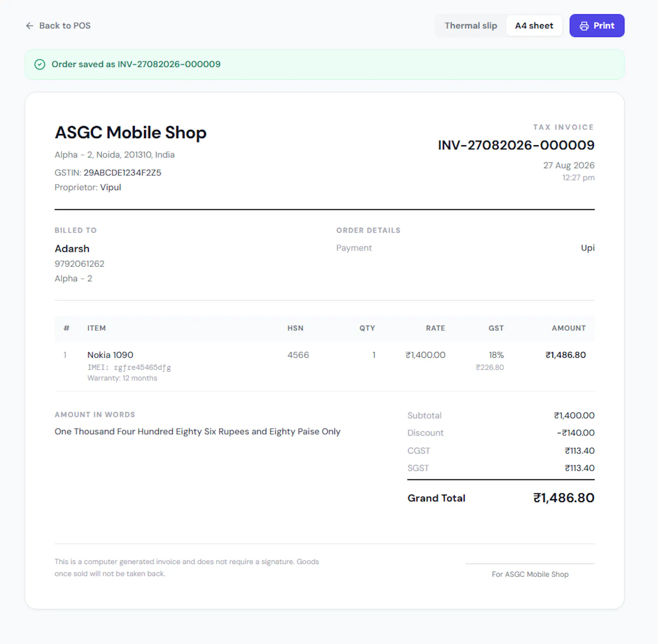Click the CGST value ₹113.40
Screen dimensions: 658x644
click(579, 451)
